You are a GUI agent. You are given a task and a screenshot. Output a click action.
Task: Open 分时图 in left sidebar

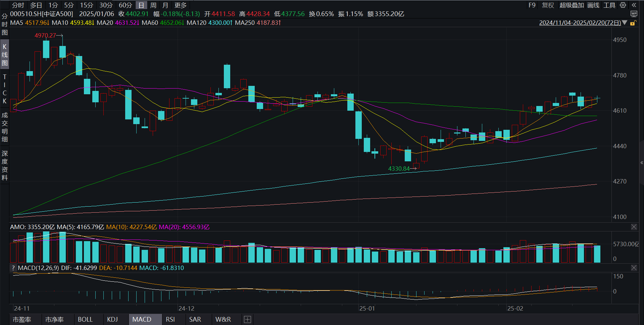coord(4,24)
